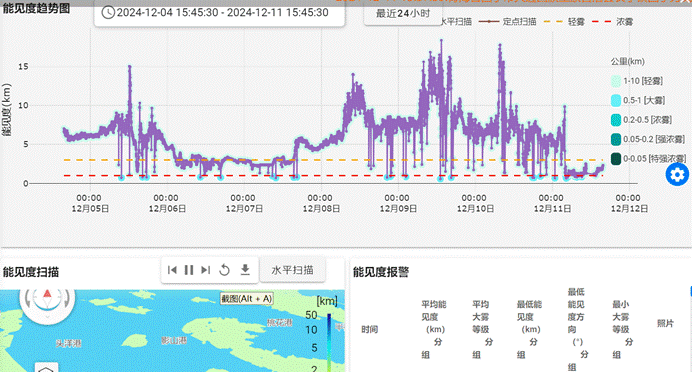The height and width of the screenshot is (372, 692).
Task: Click the 影山港 label on the map
Action: [x=174, y=340]
